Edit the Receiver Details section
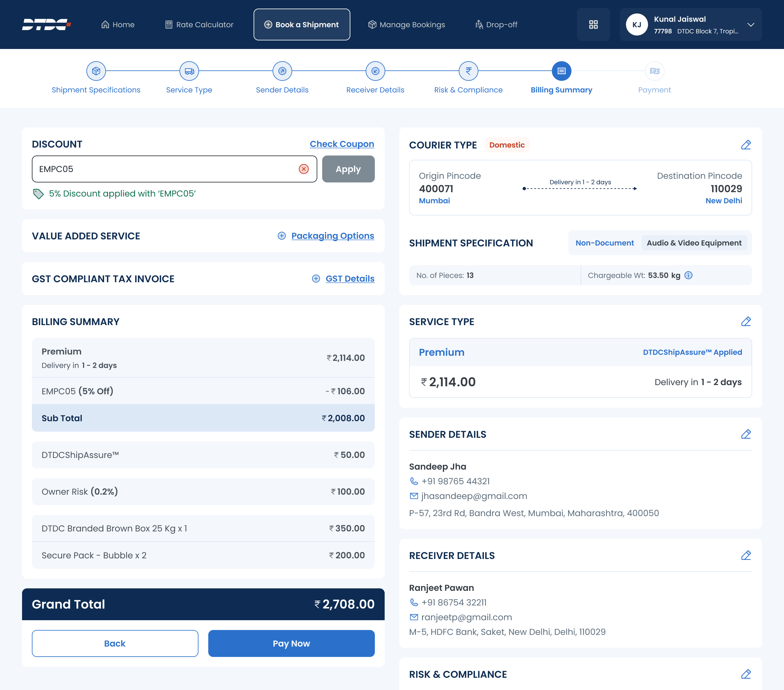The image size is (784, 690). pos(746,555)
